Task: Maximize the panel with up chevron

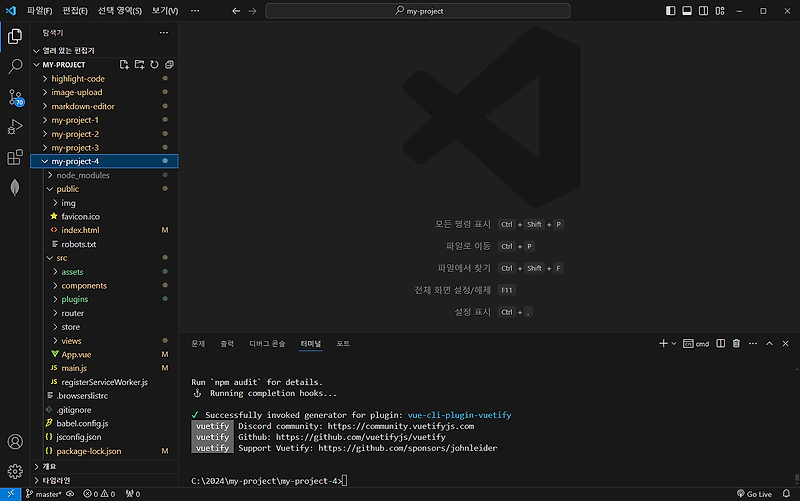Action: tap(769, 344)
